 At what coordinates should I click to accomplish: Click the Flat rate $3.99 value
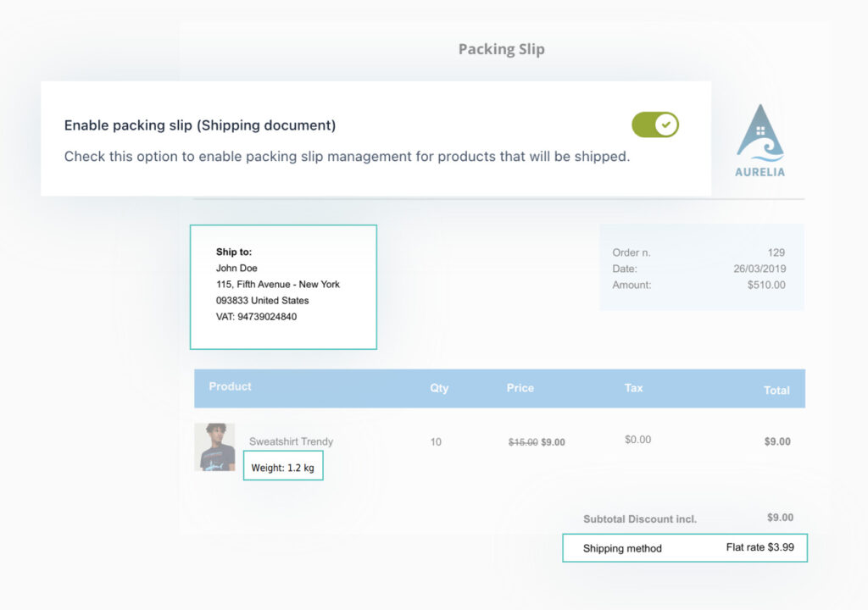(x=759, y=547)
